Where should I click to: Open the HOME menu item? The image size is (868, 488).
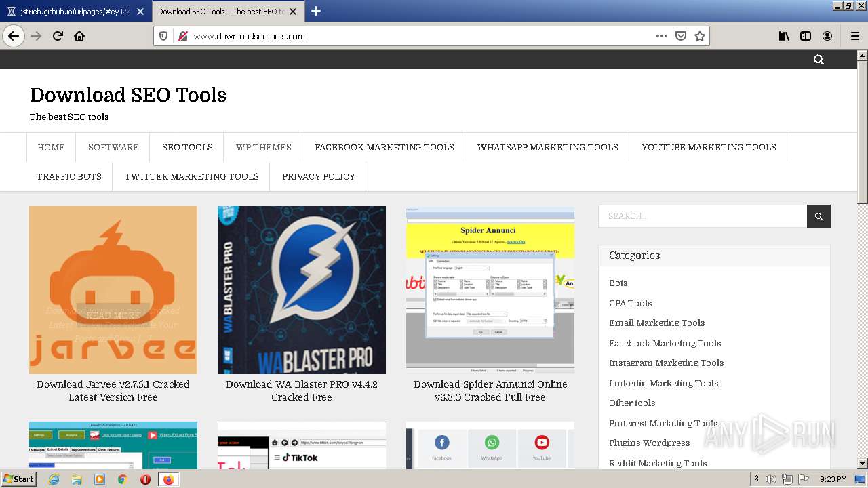coord(52,147)
